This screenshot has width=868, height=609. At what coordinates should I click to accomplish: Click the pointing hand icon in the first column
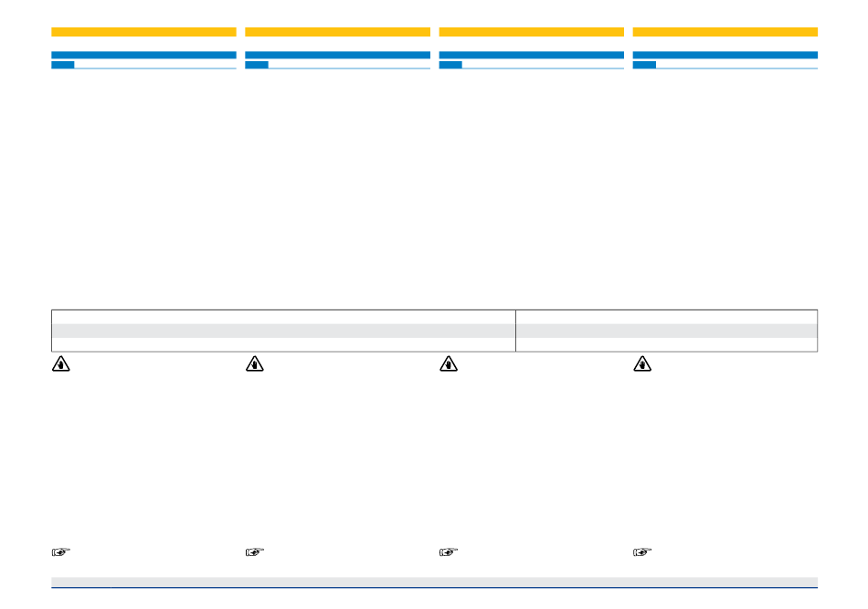coord(60,552)
